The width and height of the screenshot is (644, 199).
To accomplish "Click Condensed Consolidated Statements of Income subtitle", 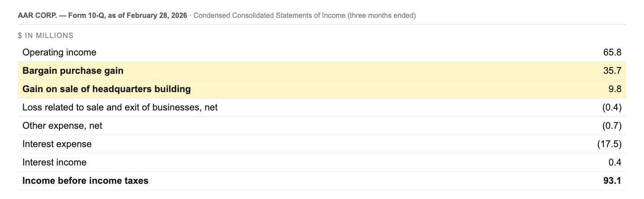I will [269, 16].
